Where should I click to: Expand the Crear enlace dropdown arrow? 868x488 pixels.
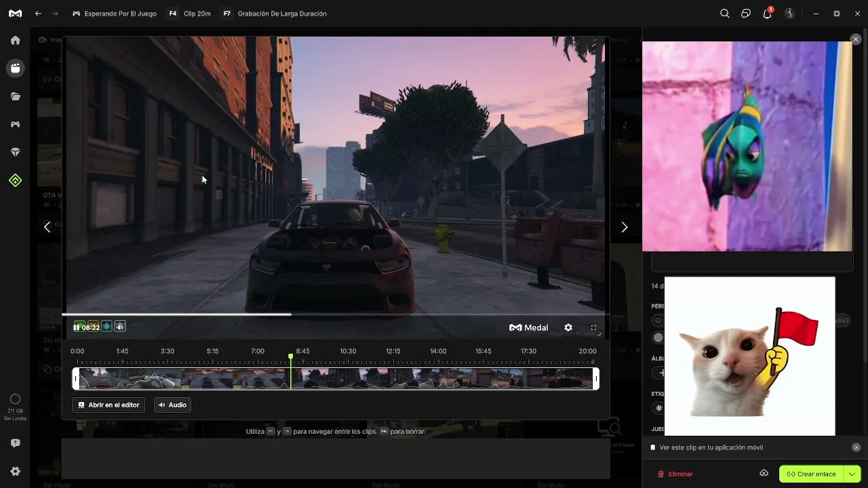[852, 474]
